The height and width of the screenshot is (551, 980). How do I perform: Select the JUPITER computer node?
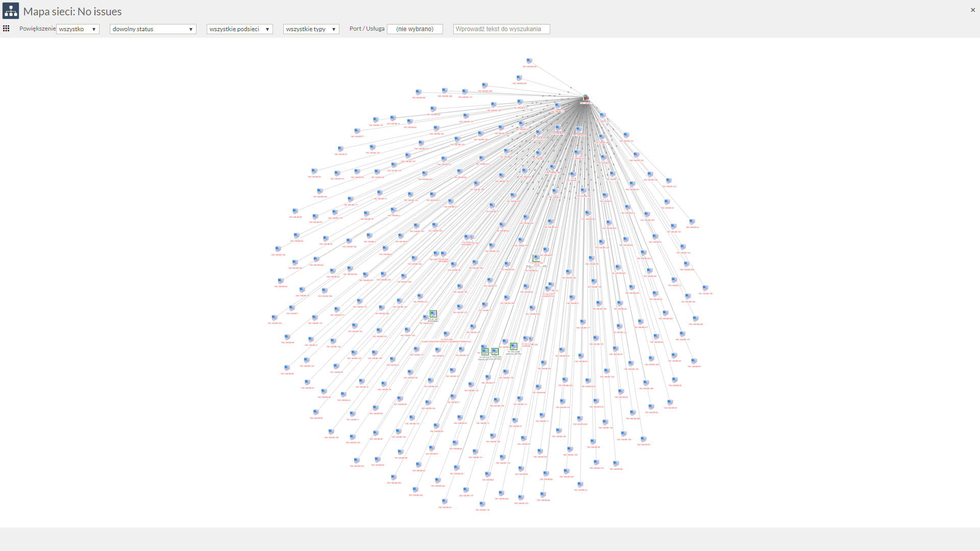[x=526, y=339]
